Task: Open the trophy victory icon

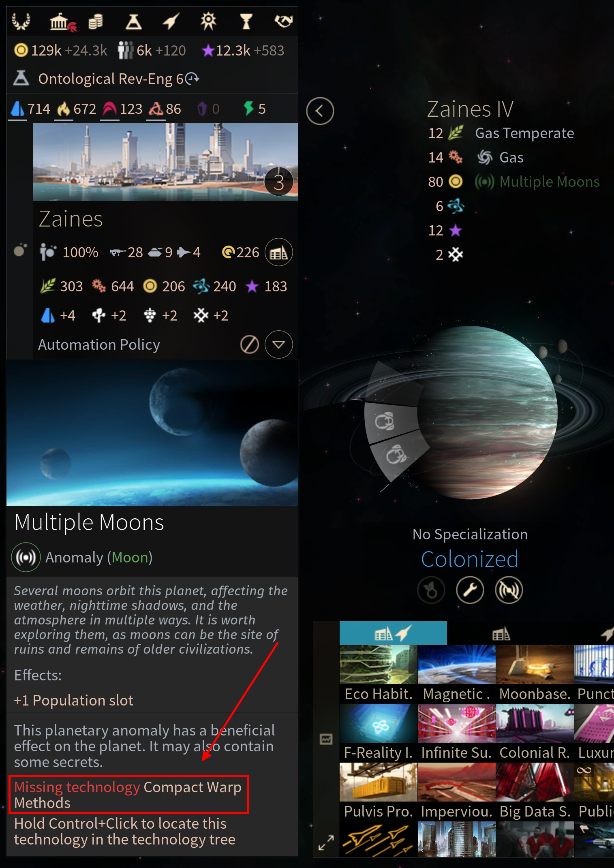Action: [246, 21]
